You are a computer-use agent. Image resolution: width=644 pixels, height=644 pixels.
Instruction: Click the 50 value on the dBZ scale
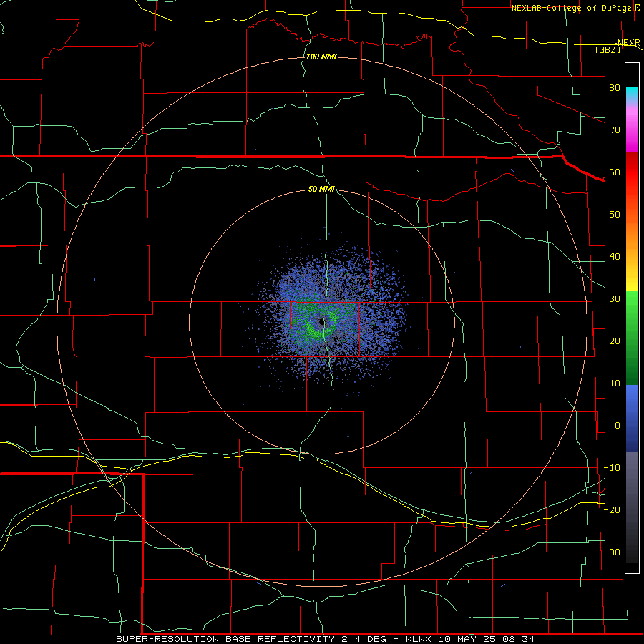(615, 215)
